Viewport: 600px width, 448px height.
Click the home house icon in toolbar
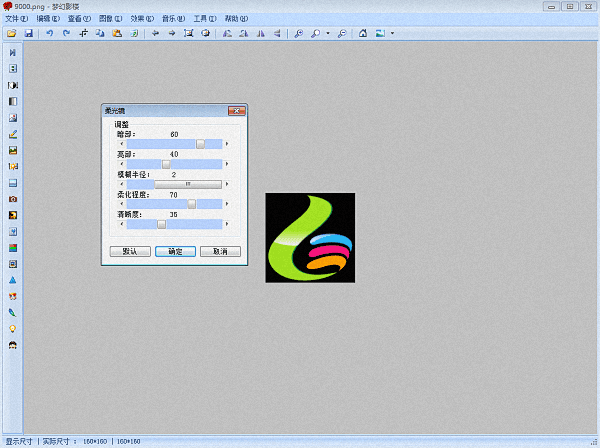363,33
